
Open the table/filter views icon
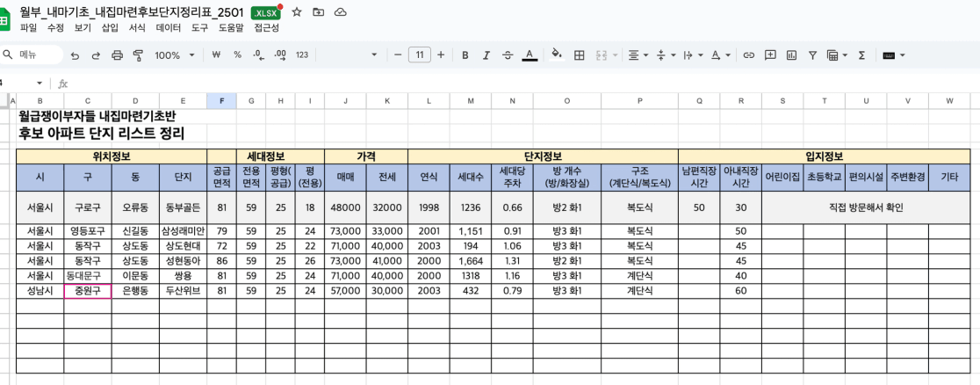832,55
